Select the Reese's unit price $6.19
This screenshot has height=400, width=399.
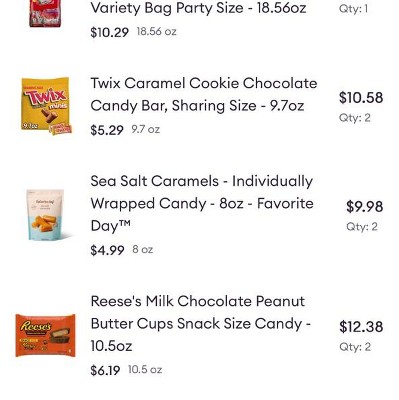pyautogui.click(x=105, y=370)
